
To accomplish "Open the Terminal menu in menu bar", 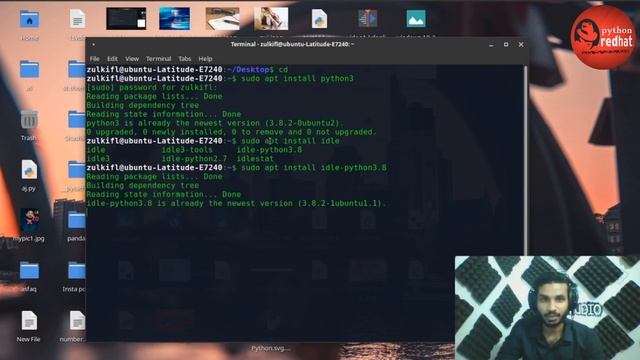I will 158,59.
